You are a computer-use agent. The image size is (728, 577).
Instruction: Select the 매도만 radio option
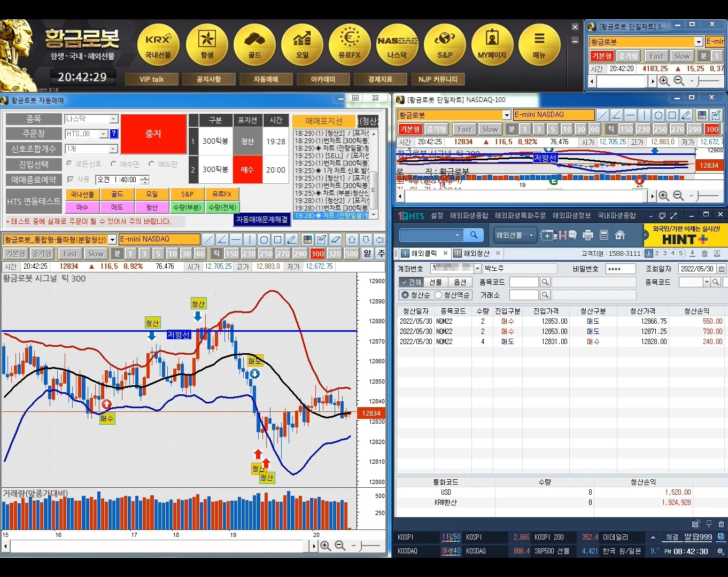[x=151, y=164]
